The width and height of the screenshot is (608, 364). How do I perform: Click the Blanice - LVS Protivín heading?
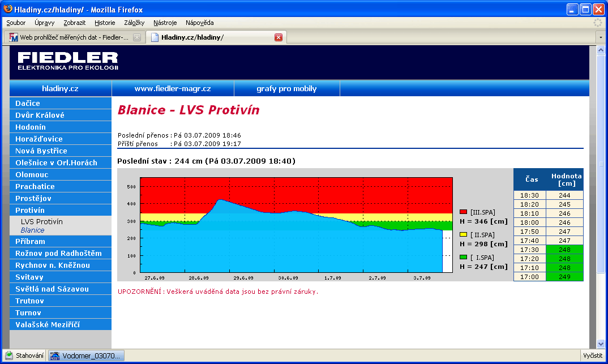[x=189, y=110]
